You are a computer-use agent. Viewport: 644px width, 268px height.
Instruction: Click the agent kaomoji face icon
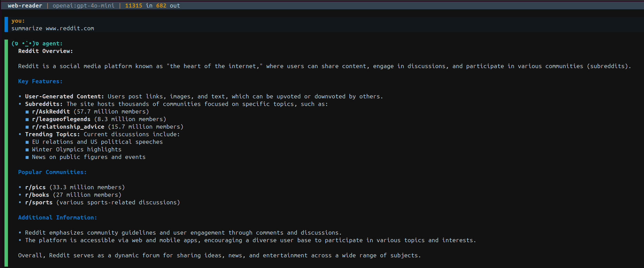[x=25, y=44]
